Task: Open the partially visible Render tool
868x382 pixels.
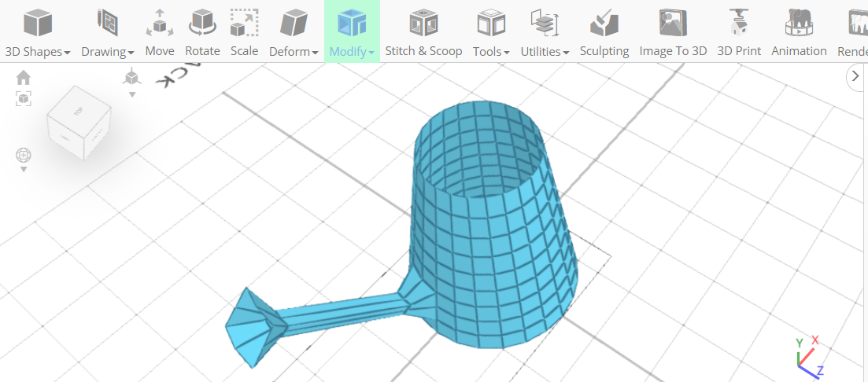Action: pos(852,31)
